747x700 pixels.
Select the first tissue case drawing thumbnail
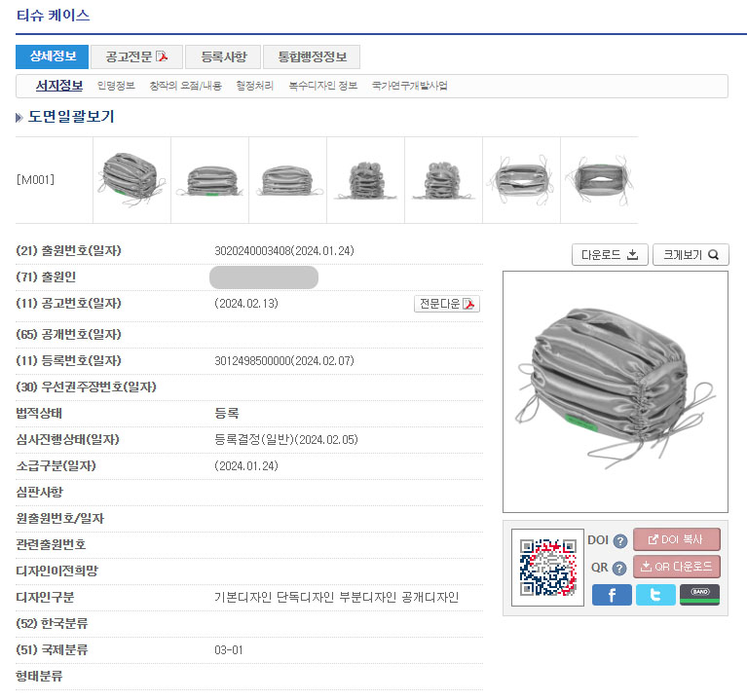pyautogui.click(x=131, y=180)
